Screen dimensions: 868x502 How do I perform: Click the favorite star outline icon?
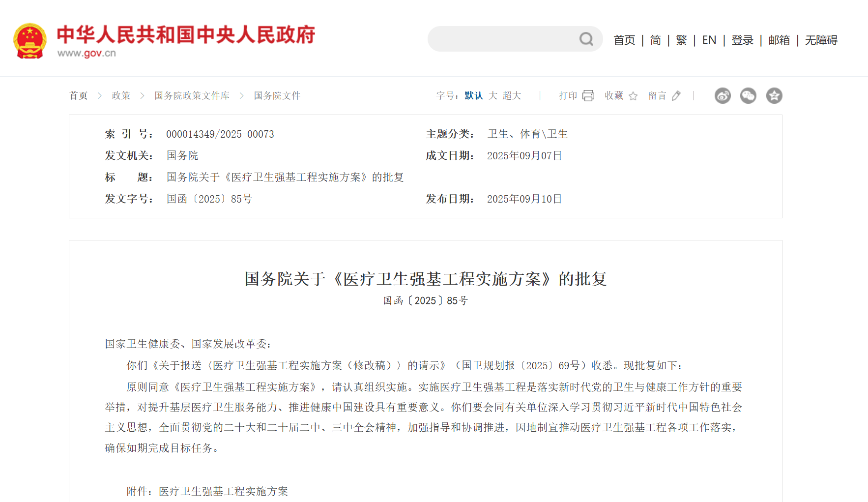click(x=633, y=96)
